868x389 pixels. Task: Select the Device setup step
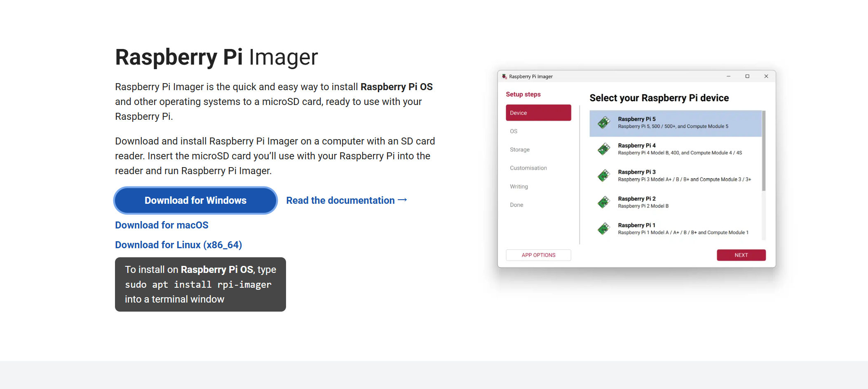click(538, 113)
